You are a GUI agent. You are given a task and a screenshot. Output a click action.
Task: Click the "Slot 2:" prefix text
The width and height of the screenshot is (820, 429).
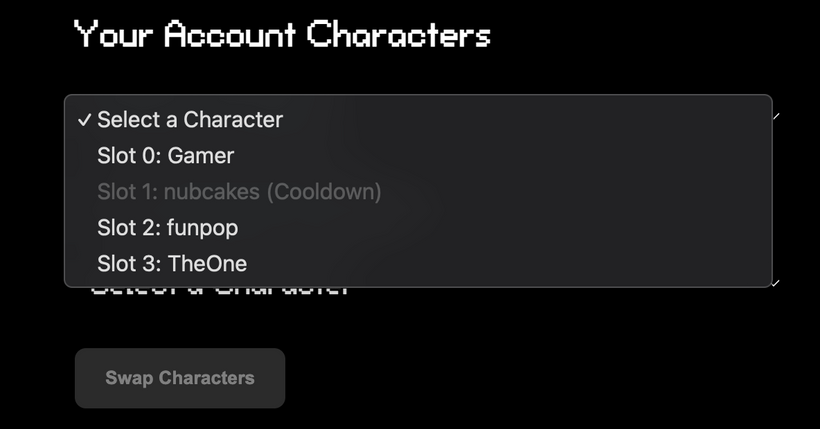click(x=129, y=228)
